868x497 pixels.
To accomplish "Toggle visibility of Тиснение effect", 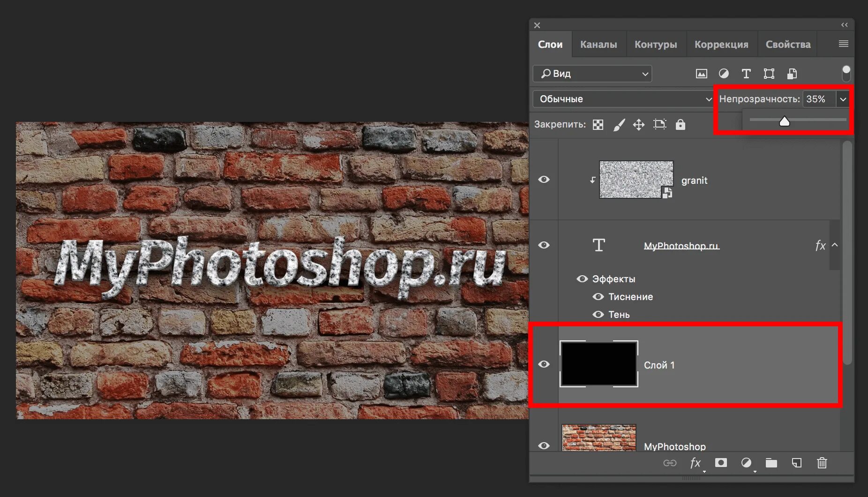I will (598, 297).
